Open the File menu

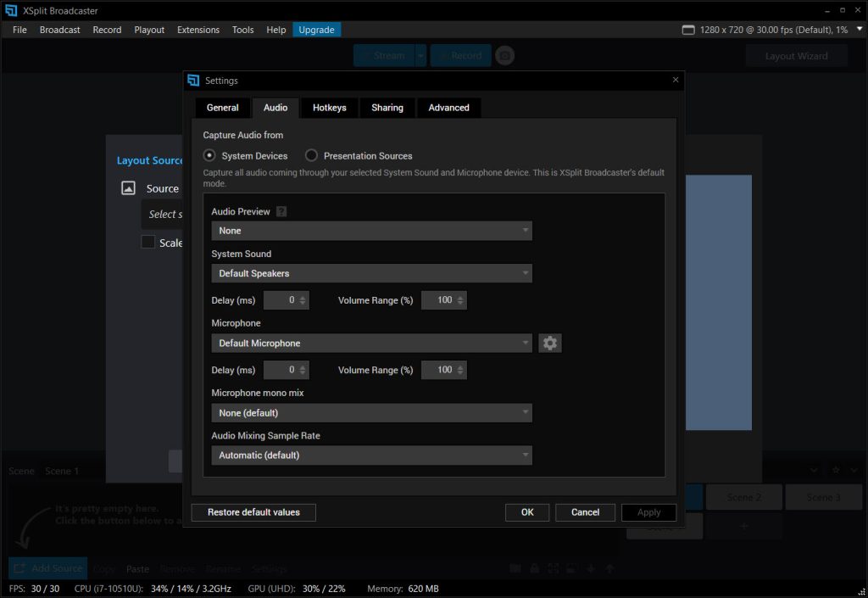coord(19,30)
